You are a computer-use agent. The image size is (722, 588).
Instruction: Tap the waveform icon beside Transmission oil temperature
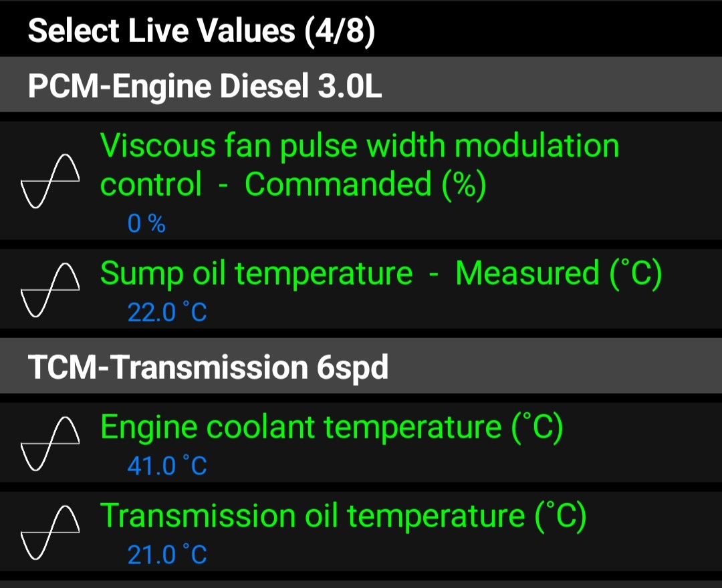49,533
